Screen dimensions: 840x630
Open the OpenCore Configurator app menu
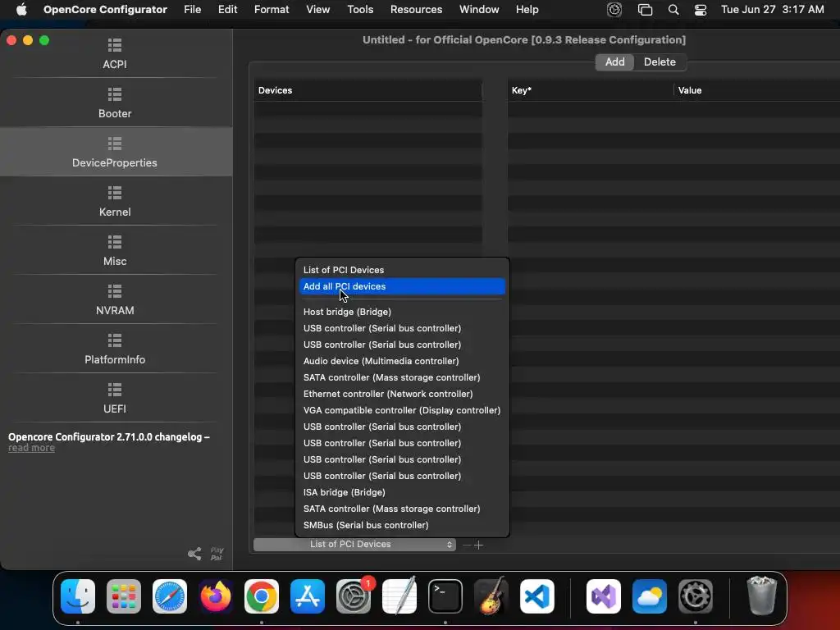point(105,10)
